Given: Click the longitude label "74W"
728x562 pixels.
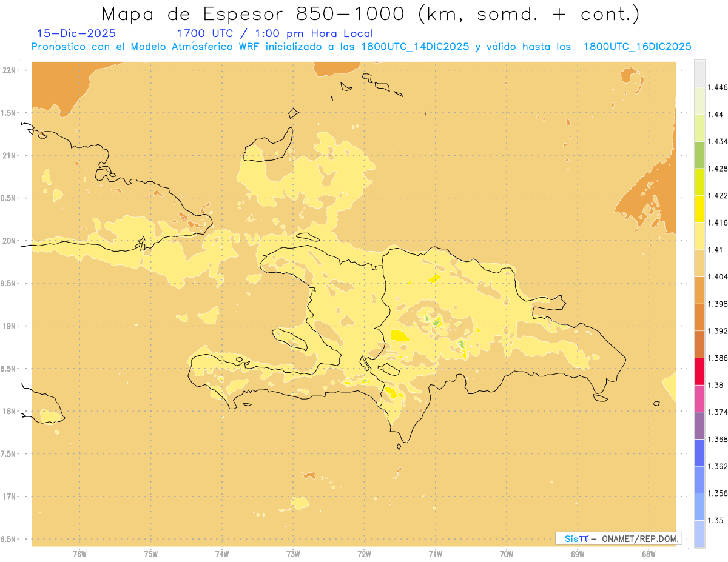Looking at the screenshot, I should 222,554.
